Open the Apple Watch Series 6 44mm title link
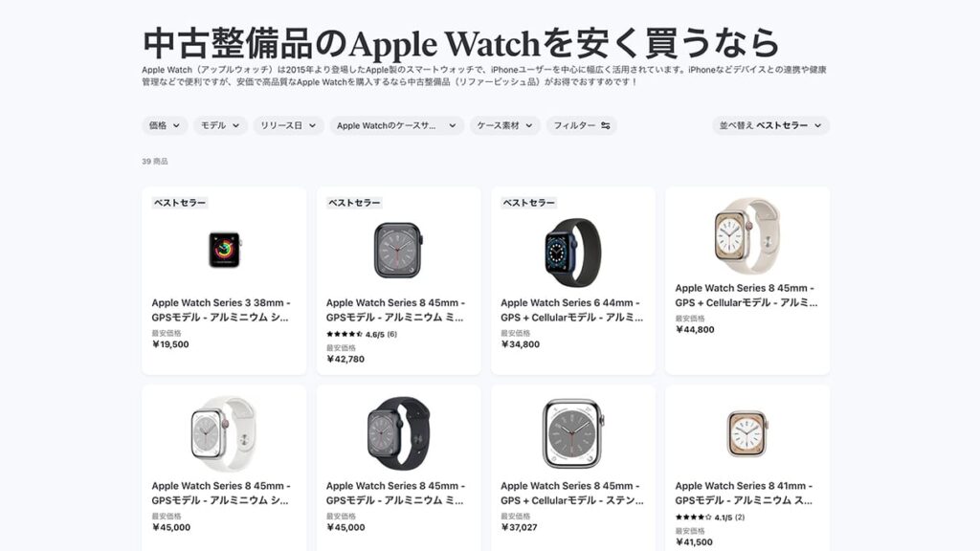Screen dimensions: 980x551 [571, 310]
